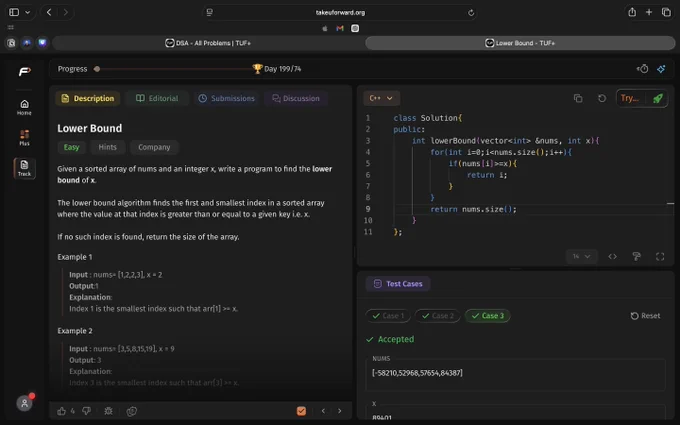Dislike the problem with the thumbs down icon

[x=86, y=411]
